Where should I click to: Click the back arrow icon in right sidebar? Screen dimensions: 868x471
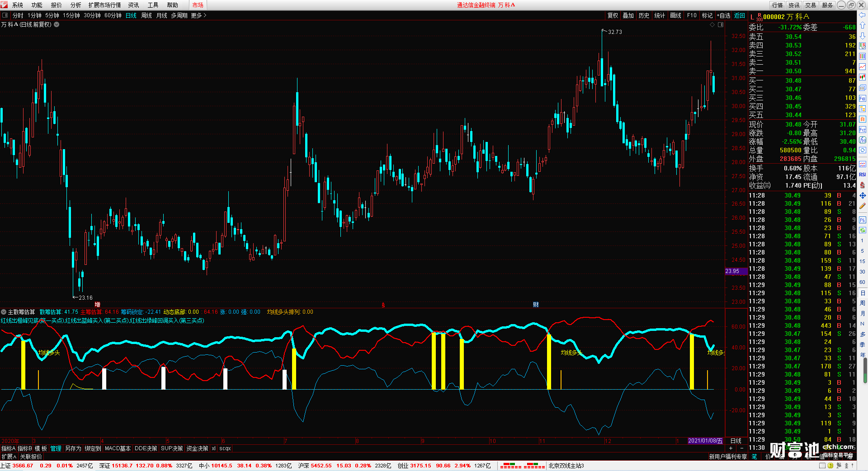coord(863,15)
